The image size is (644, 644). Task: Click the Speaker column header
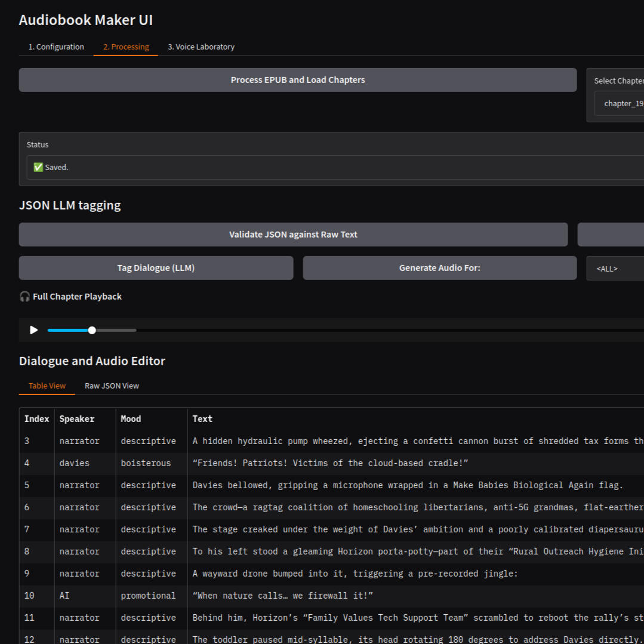(x=77, y=419)
